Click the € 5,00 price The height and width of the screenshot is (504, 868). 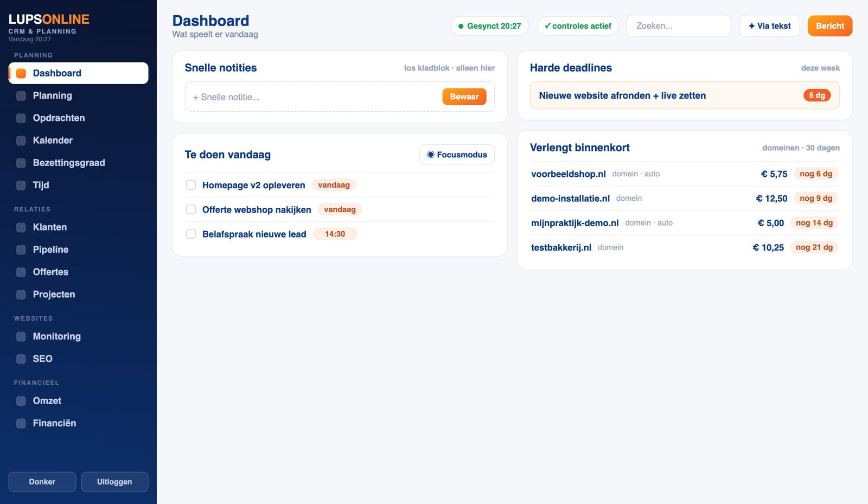pyautogui.click(x=771, y=223)
